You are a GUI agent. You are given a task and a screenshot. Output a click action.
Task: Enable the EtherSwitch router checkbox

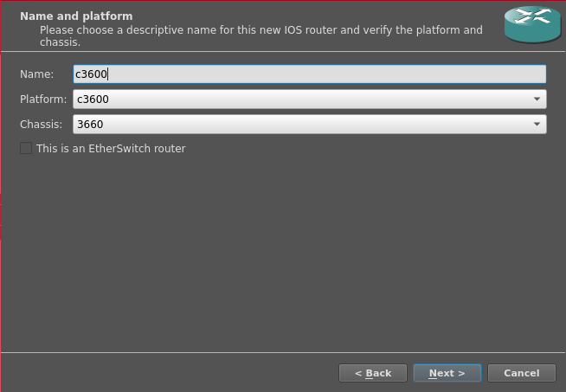26,149
